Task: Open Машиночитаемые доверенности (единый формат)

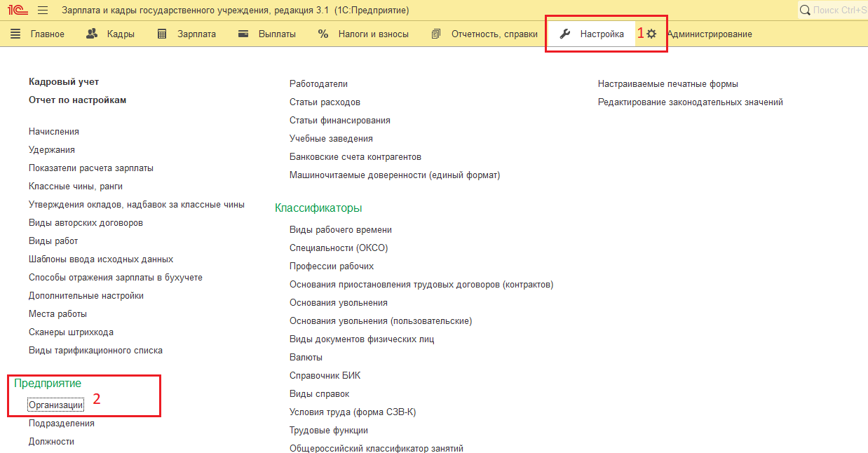Action: point(395,175)
